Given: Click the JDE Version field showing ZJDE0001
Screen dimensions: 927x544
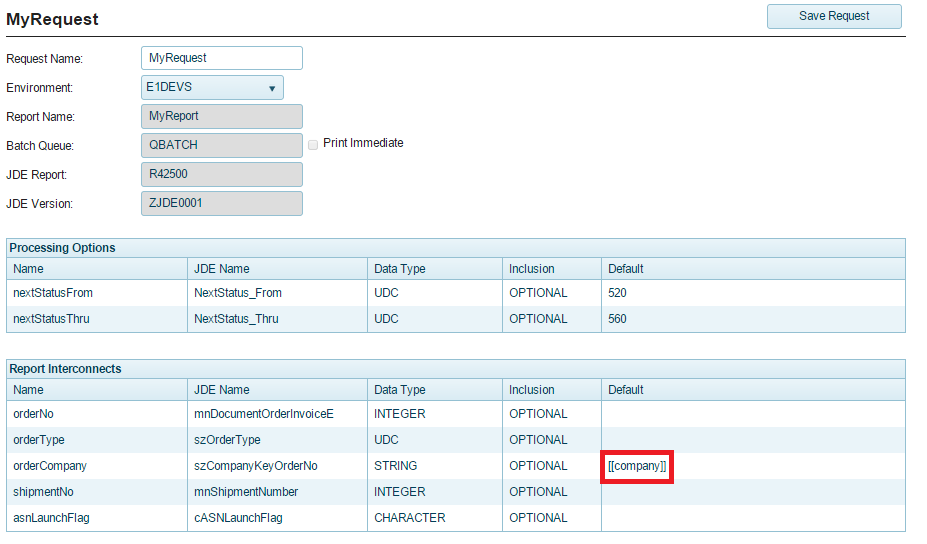Looking at the screenshot, I should (221, 203).
